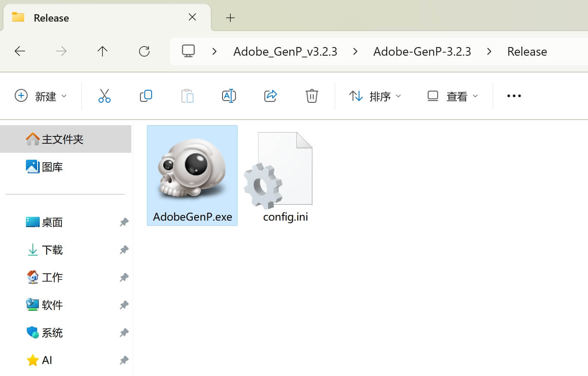Click the Share icon
588x376 pixels.
pyautogui.click(x=270, y=96)
